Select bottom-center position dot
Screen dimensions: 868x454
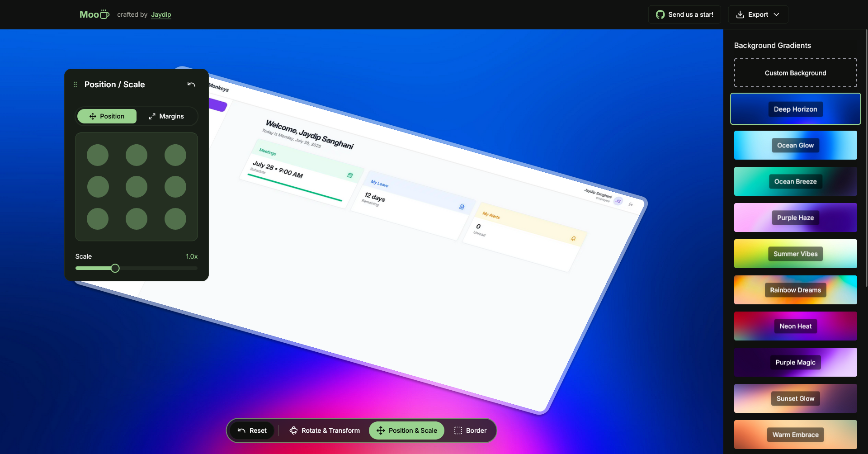coord(137,219)
